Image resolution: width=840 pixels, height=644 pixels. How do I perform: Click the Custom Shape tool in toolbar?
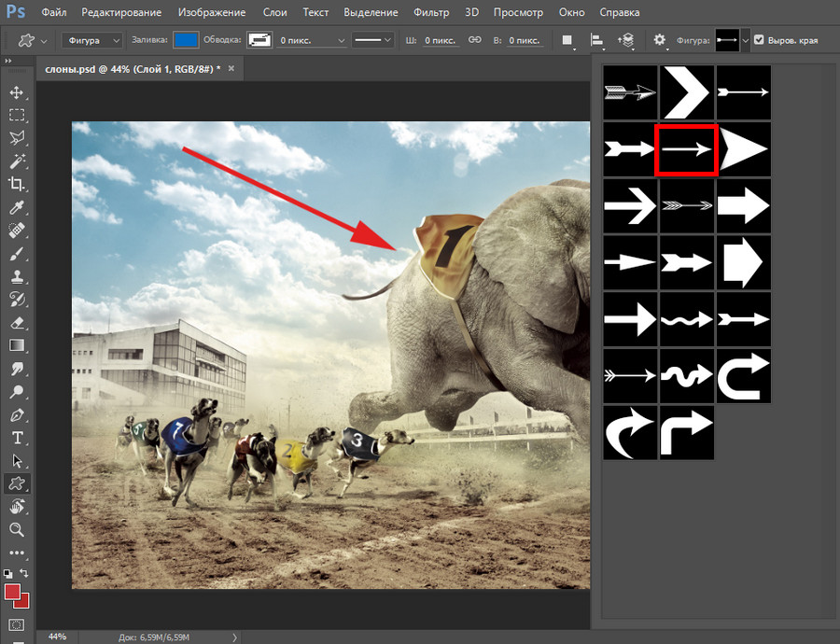(17, 483)
